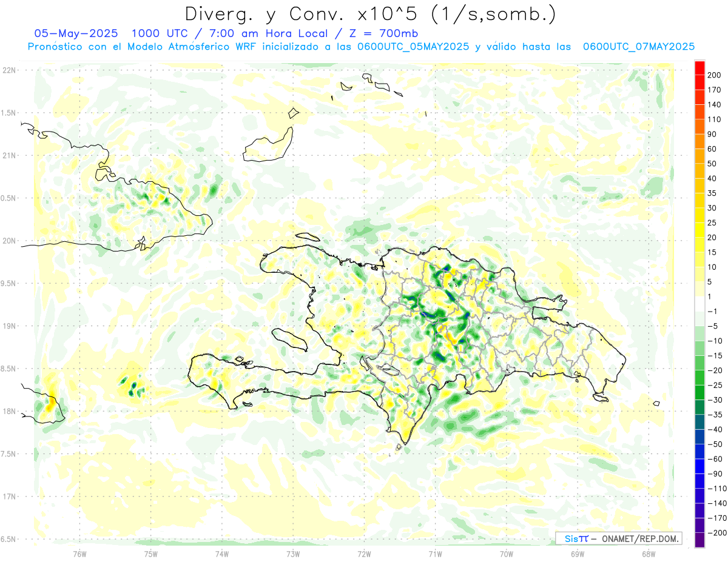Click the dark purple colorbar segment below -200
Screen dimensions: 728x562
coord(699,540)
